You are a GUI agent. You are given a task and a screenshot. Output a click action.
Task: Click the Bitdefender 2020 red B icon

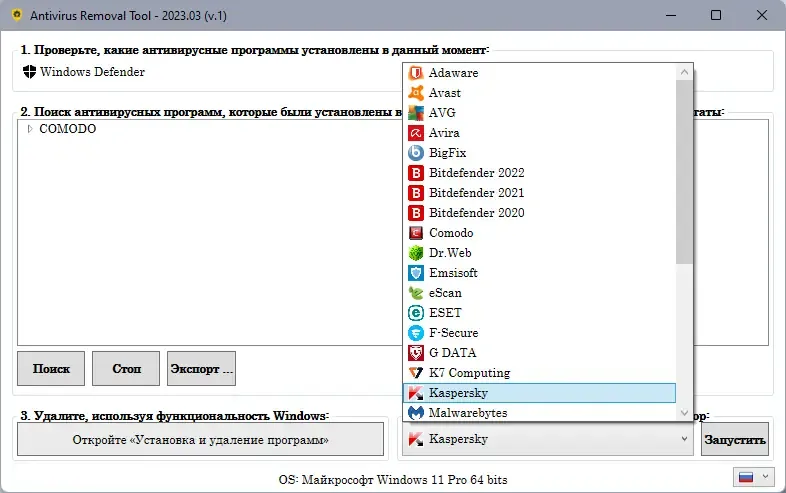(x=416, y=213)
